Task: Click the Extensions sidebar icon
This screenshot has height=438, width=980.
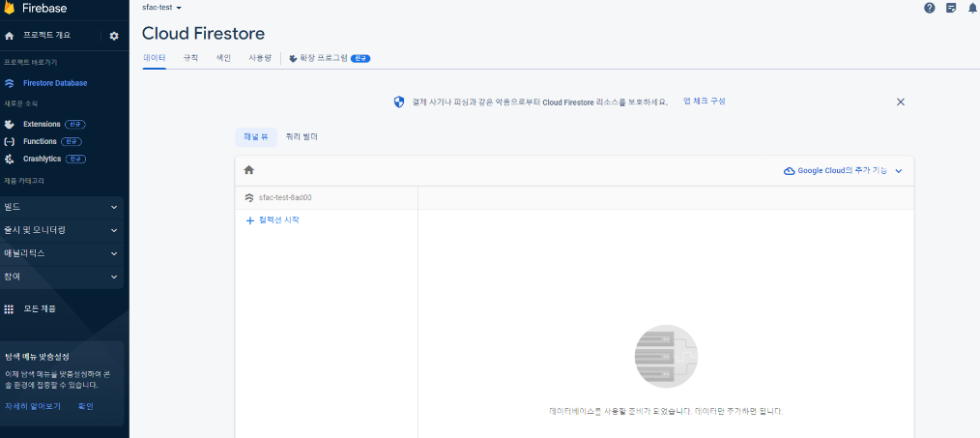Action: pos(9,125)
